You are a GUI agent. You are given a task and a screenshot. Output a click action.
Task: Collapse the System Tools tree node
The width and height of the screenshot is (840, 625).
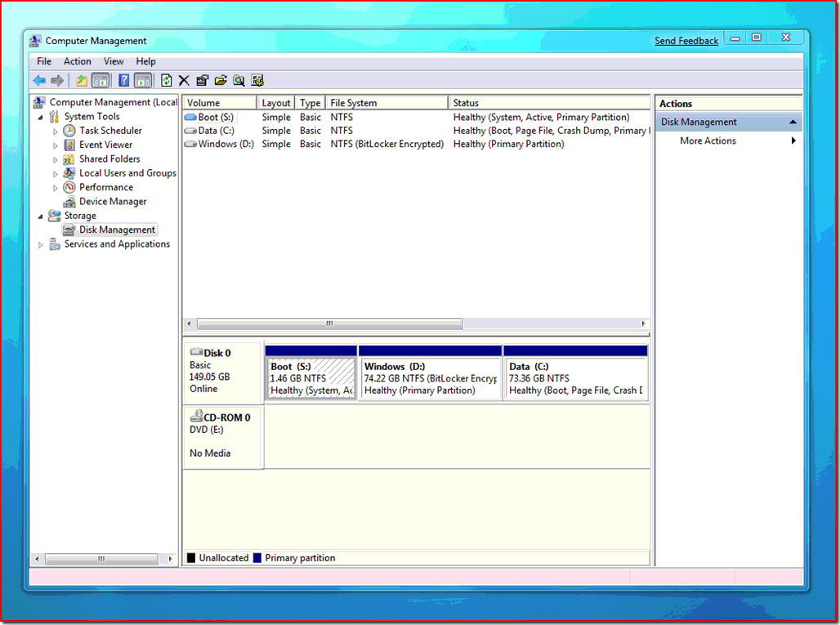(40, 117)
